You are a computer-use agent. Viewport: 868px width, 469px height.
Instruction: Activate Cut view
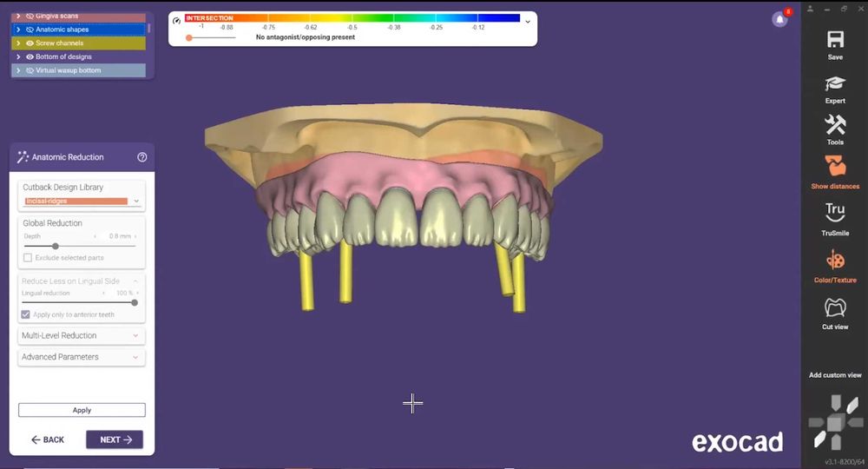tap(835, 307)
